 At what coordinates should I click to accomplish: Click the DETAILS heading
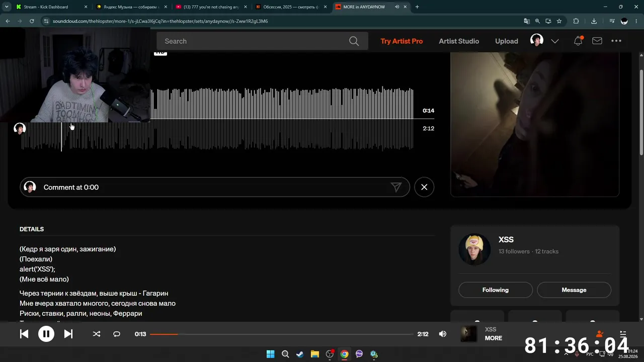click(32, 229)
